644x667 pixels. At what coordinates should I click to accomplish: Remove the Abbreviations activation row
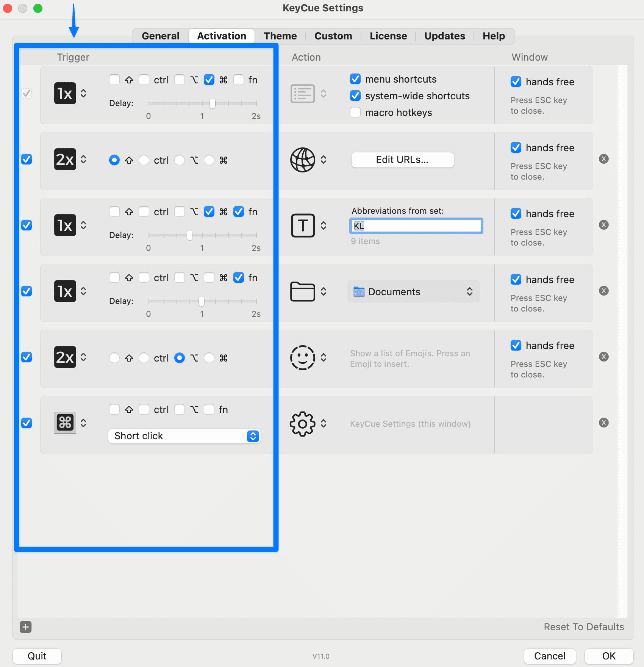(604, 225)
